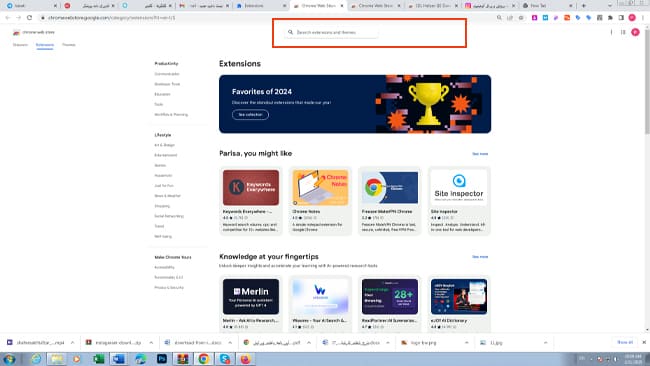
Task: Open a new browser tab with plus icon
Action: (584, 6)
